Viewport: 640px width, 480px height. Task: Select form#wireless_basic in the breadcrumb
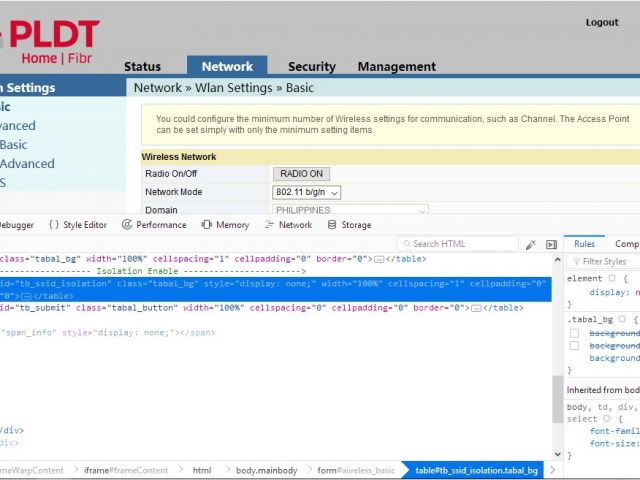tap(356, 470)
